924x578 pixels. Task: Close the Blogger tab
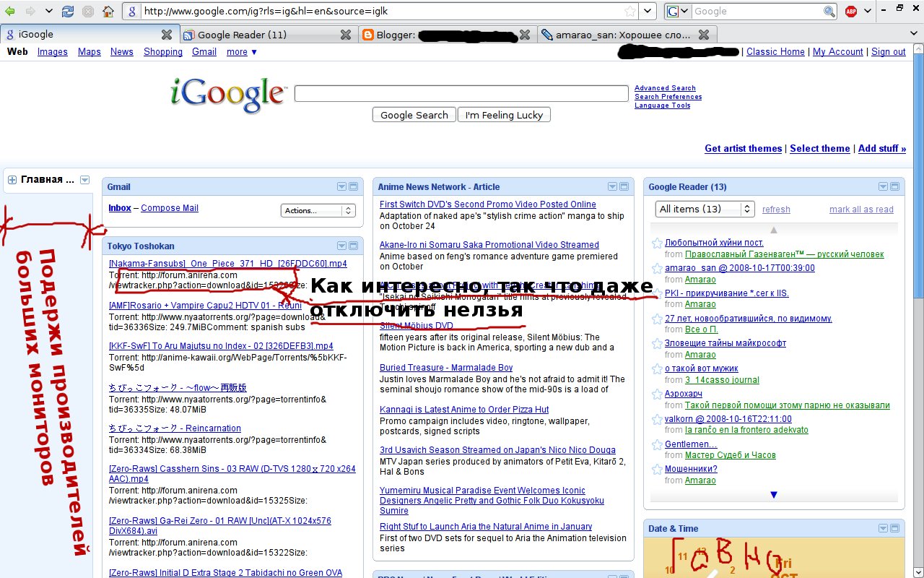[525, 35]
